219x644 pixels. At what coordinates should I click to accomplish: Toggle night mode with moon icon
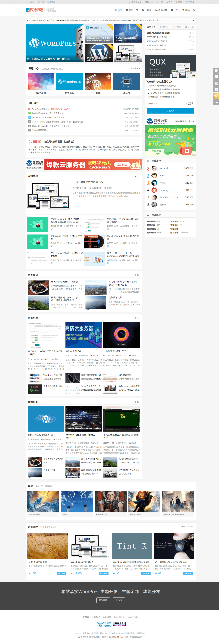(216, 102)
